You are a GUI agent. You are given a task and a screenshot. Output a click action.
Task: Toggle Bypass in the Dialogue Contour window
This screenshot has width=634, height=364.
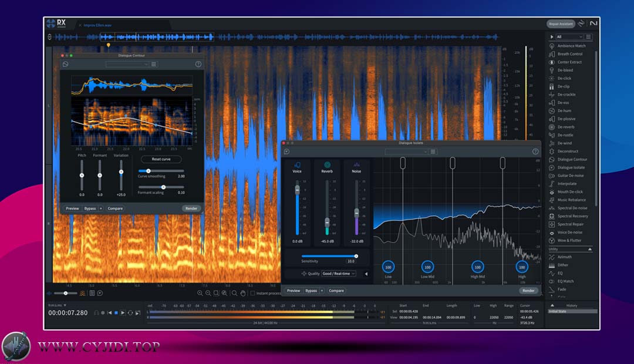(90, 208)
